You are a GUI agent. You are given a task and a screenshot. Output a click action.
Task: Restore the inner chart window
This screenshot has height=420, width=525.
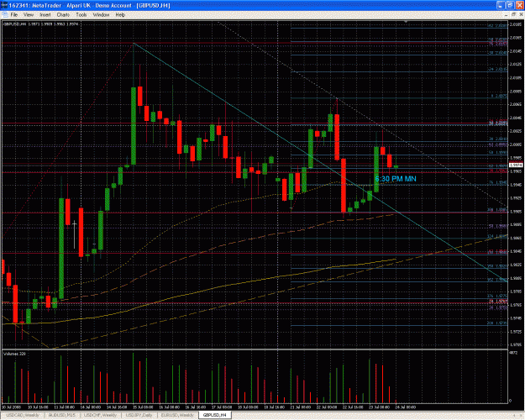(513, 14)
